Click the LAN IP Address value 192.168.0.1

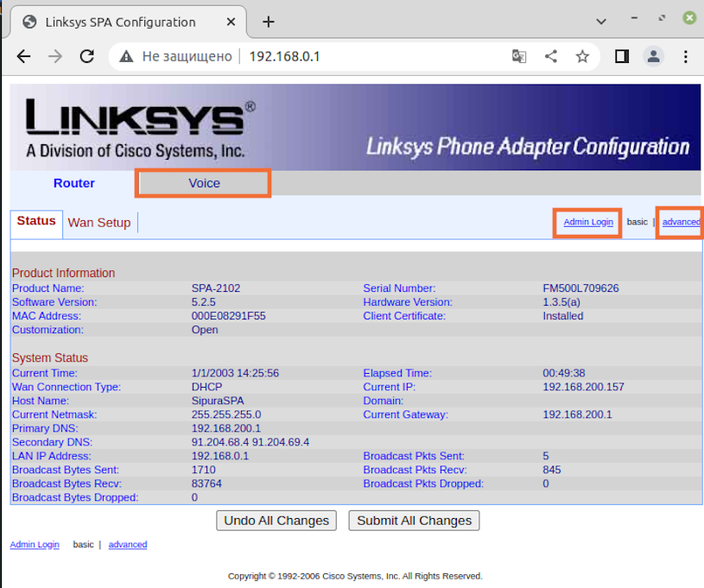(220, 456)
